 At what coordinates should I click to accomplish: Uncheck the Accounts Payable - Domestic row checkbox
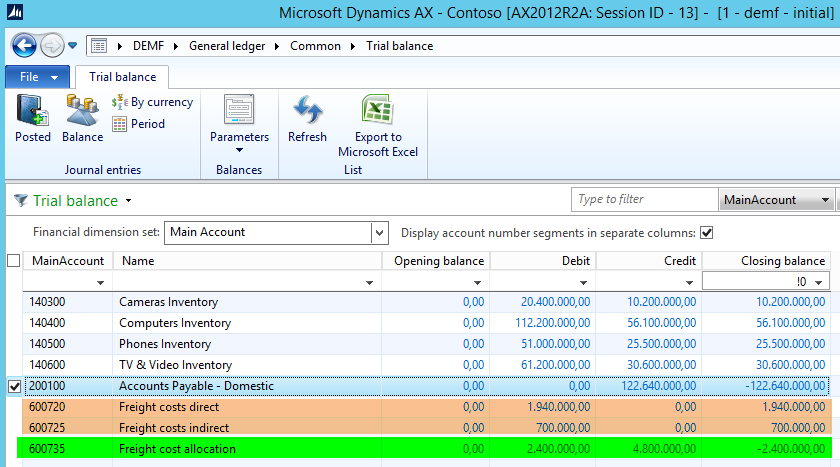pyautogui.click(x=14, y=387)
